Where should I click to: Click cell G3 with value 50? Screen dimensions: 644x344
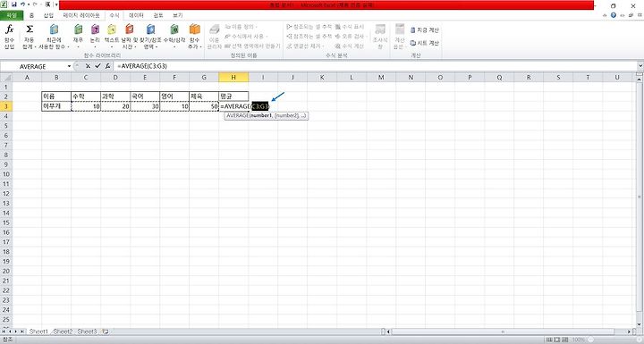click(204, 106)
